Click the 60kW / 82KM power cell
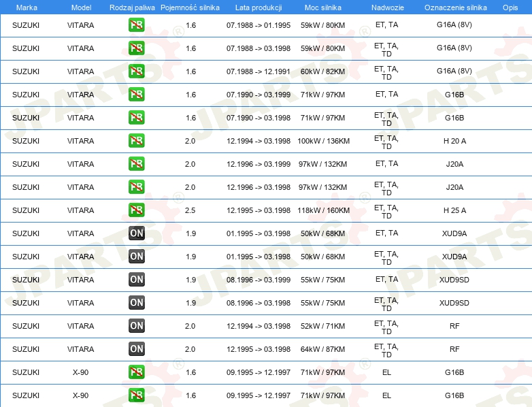This screenshot has width=532, height=407. [322, 71]
